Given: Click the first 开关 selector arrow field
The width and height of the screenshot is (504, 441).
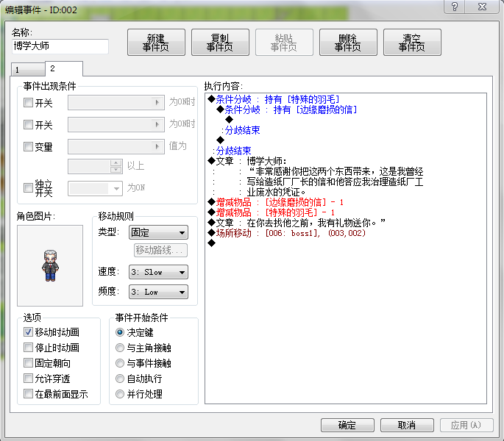Looking at the screenshot, I should pyautogui.click(x=116, y=102).
